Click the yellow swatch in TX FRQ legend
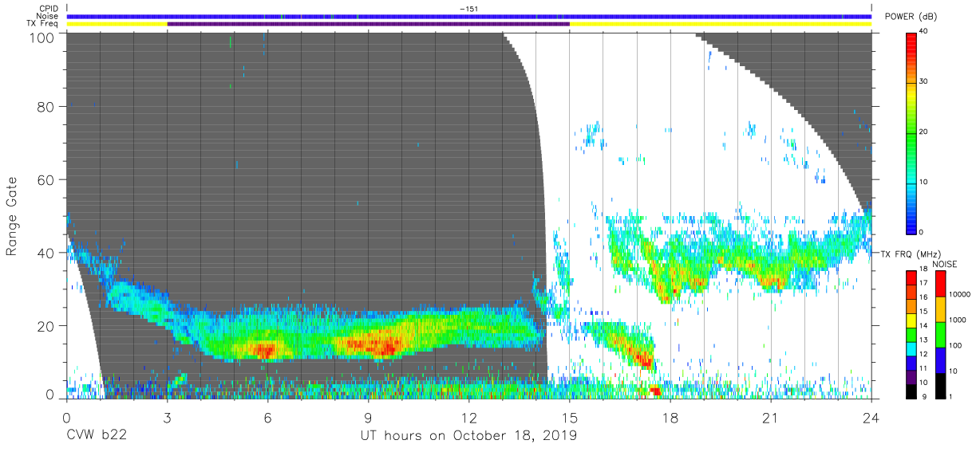Image resolution: width=980 pixels, height=452 pixels. click(911, 320)
